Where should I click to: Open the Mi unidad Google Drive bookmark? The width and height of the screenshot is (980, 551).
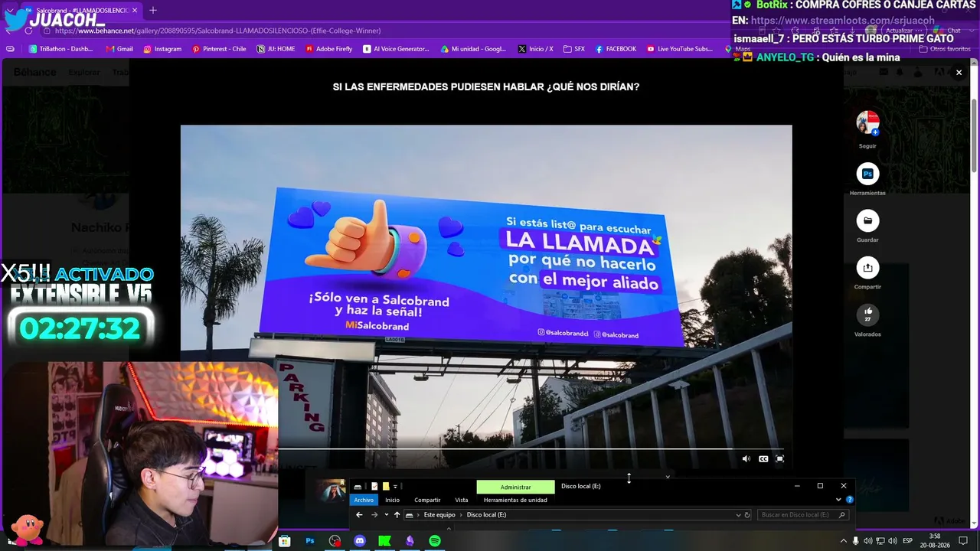tap(473, 49)
